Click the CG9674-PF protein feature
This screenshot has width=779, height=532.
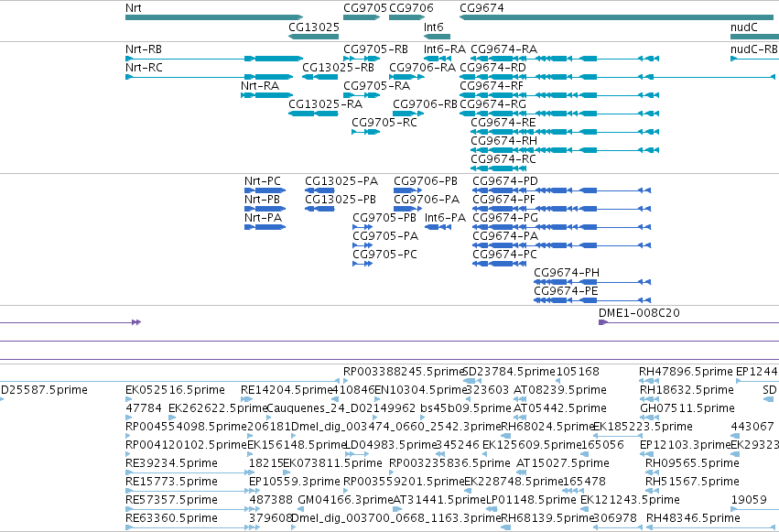[561, 209]
